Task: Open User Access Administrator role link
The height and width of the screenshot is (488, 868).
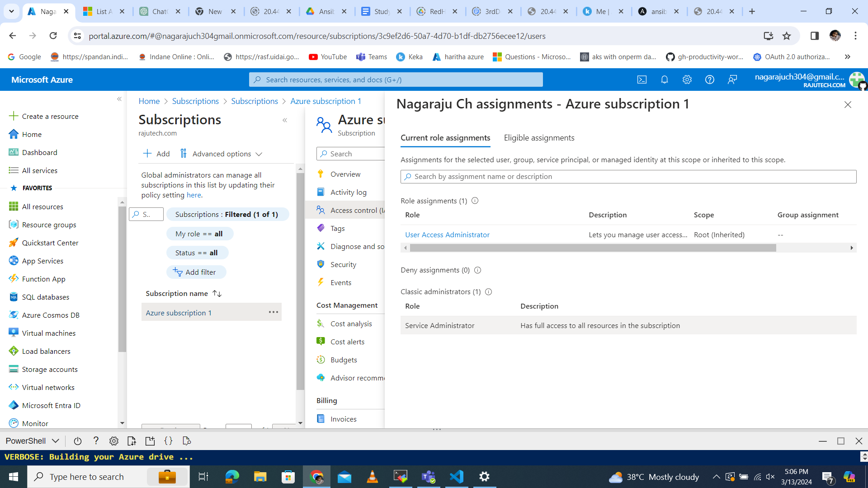Action: pyautogui.click(x=447, y=235)
